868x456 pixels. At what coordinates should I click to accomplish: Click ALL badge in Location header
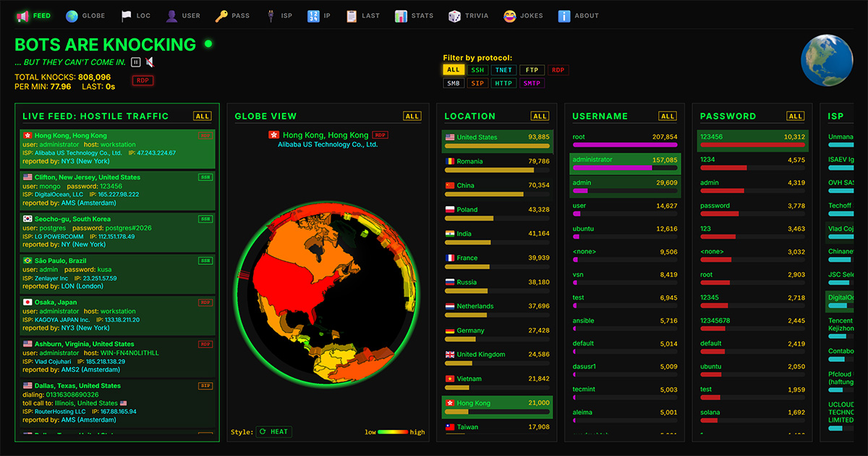pos(540,116)
